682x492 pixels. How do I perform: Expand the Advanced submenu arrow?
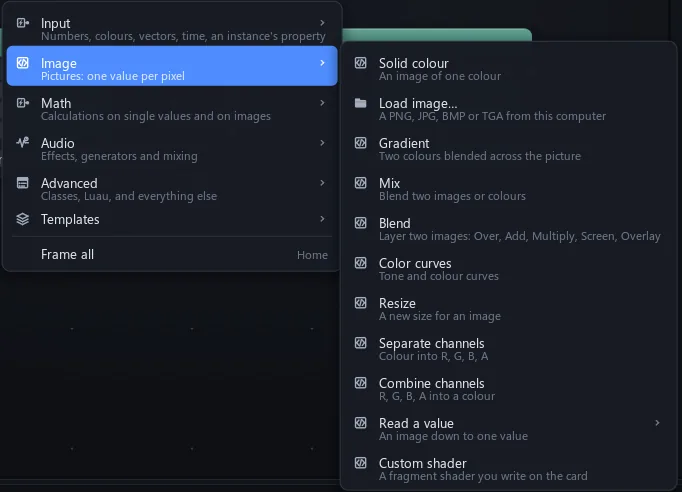[322, 183]
